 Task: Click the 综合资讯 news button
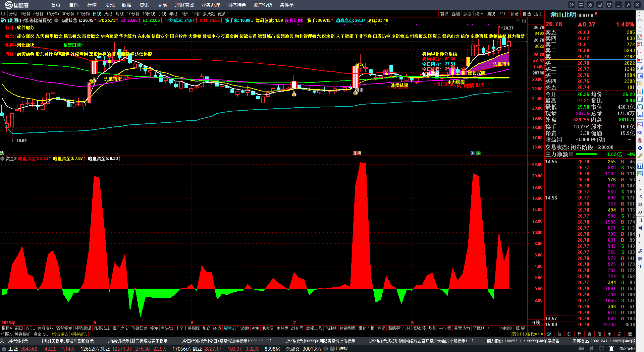coord(60,334)
